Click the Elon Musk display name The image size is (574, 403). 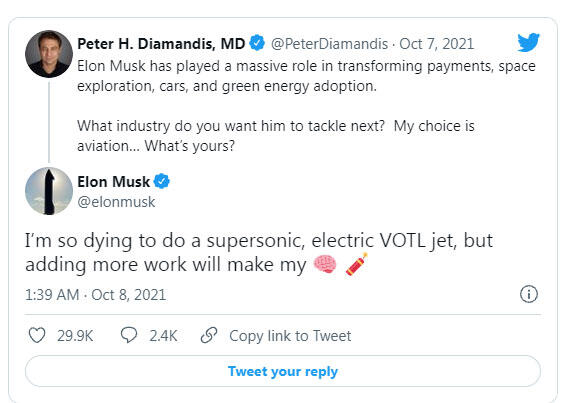113,182
